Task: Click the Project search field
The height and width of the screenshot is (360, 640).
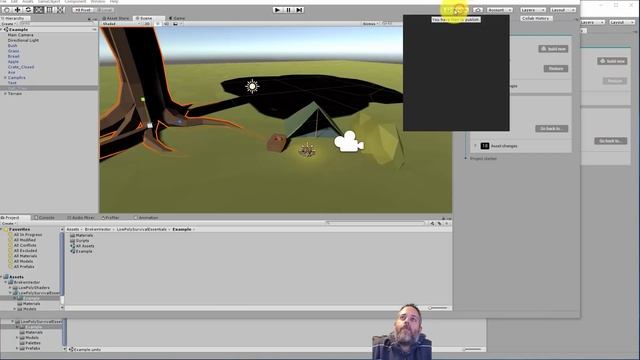Action: (375, 223)
